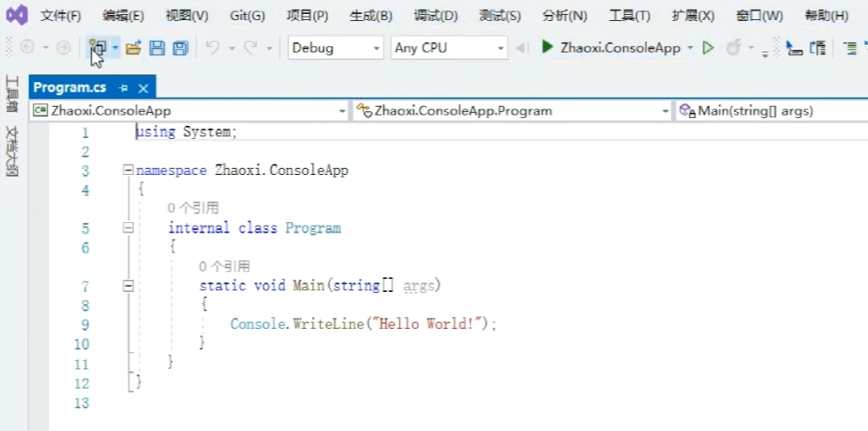
Task: Click the Hot Reload flame icon
Action: [733, 48]
